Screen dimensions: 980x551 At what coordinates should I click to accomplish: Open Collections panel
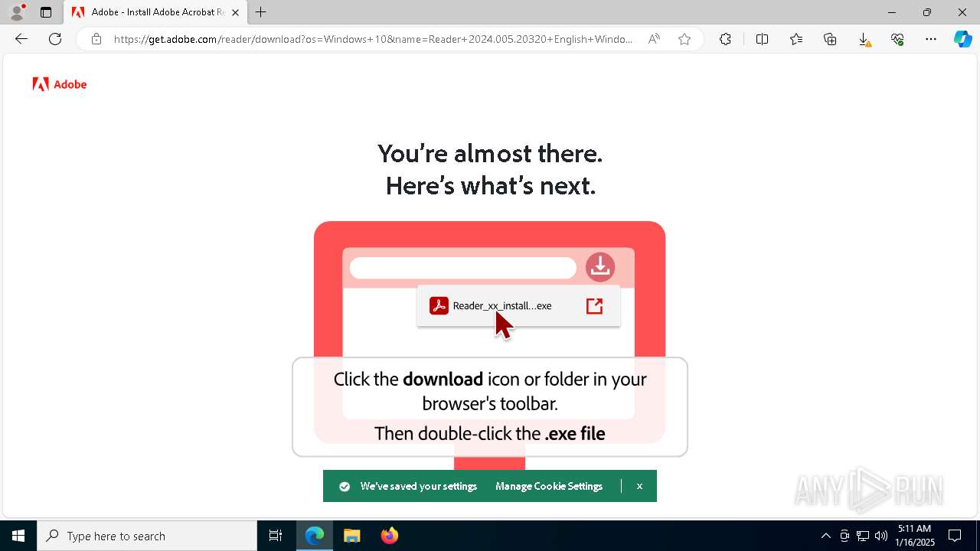click(830, 39)
